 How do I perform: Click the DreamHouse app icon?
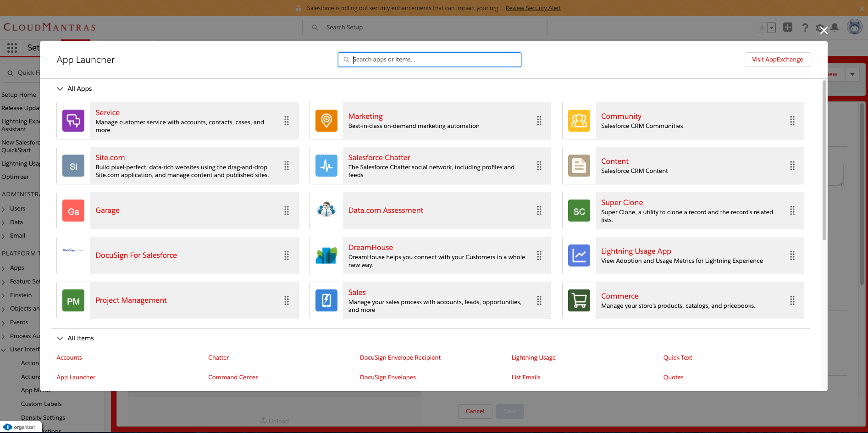pyautogui.click(x=326, y=255)
